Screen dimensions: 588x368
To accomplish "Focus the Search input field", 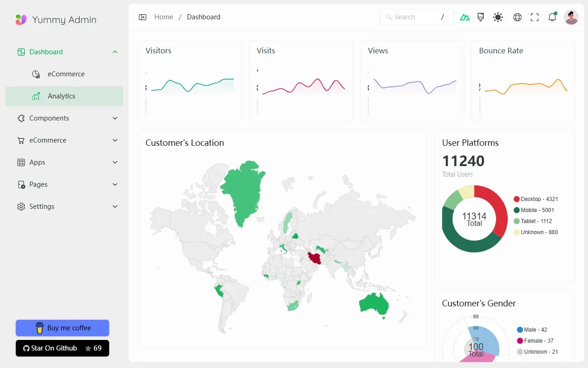I will (417, 17).
